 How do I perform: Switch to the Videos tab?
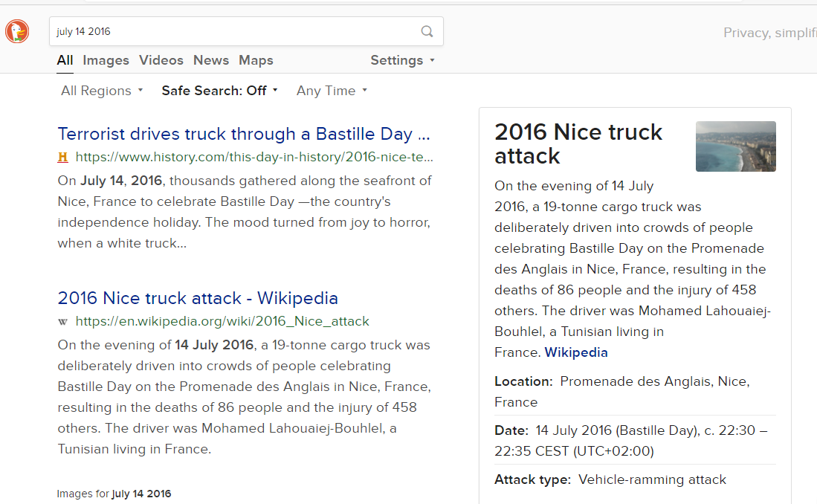tap(161, 60)
